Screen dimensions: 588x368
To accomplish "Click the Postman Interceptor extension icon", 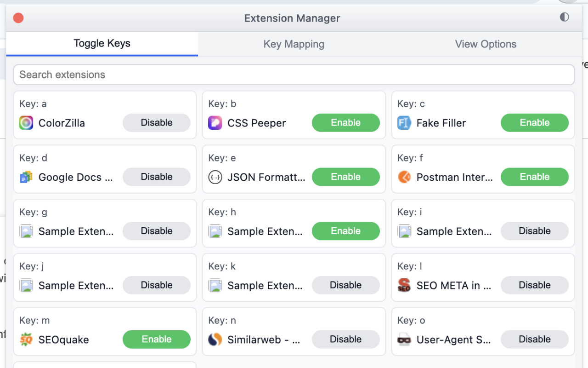I will click(x=404, y=177).
